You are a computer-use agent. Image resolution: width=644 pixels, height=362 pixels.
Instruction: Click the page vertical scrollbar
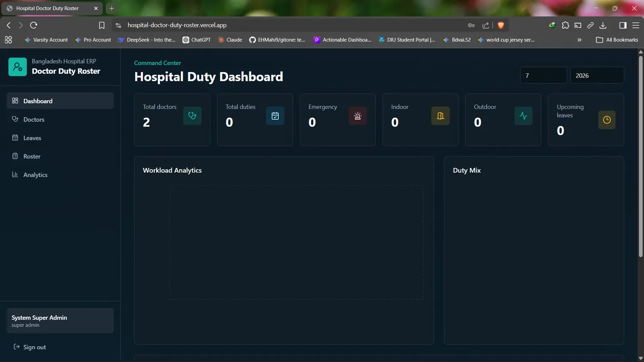pos(641,157)
